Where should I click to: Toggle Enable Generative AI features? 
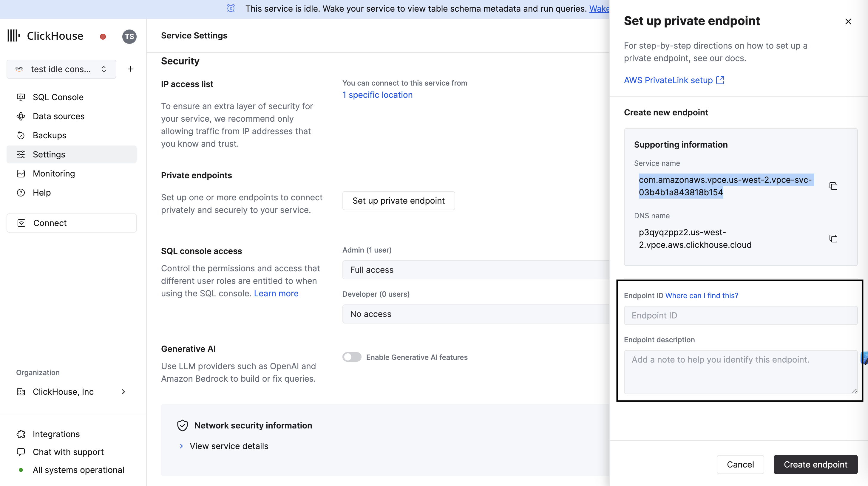[351, 357]
